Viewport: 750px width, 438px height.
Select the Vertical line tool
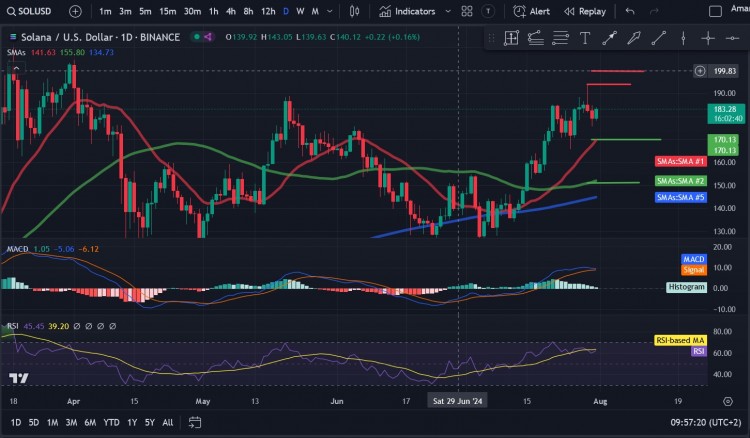[684, 38]
